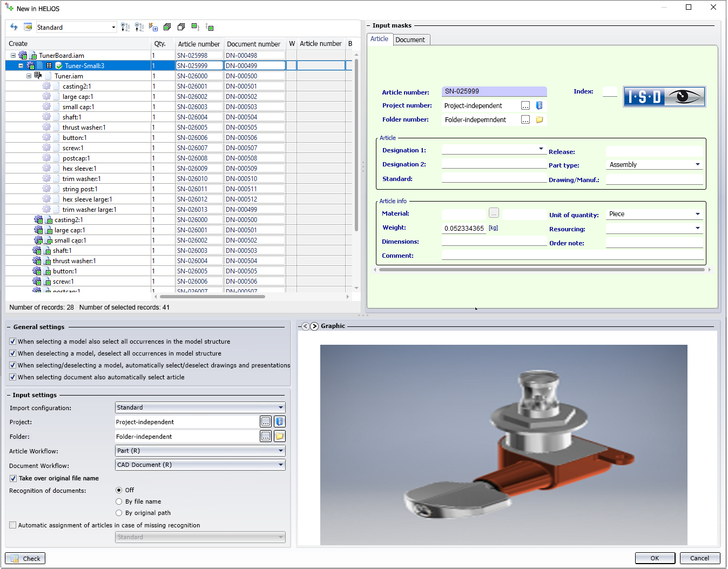Switch to the Document tab
Image resolution: width=728 pixels, height=569 pixels.
[410, 39]
